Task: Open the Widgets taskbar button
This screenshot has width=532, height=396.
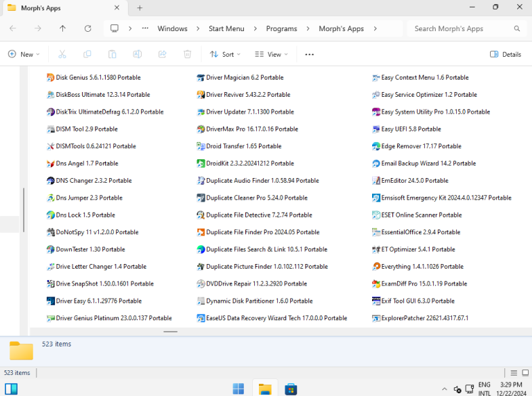Action: (12, 389)
